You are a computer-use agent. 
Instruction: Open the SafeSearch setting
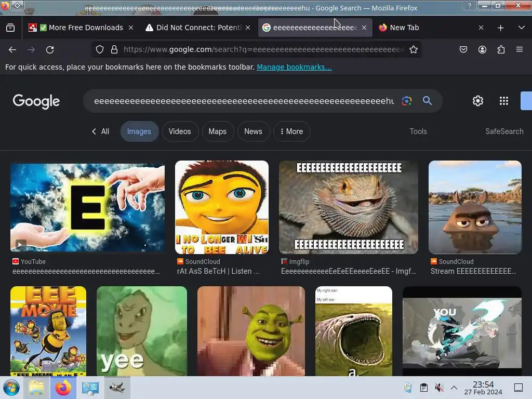pos(504,131)
